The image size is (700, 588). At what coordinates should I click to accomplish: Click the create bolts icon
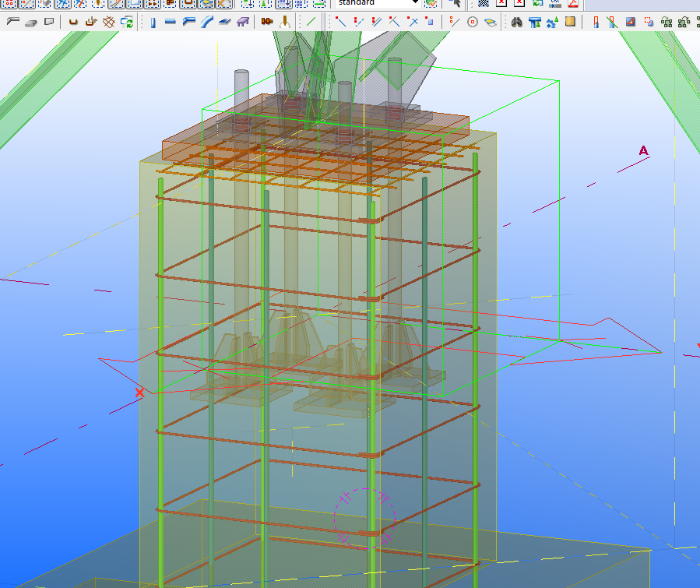pyautogui.click(x=266, y=22)
